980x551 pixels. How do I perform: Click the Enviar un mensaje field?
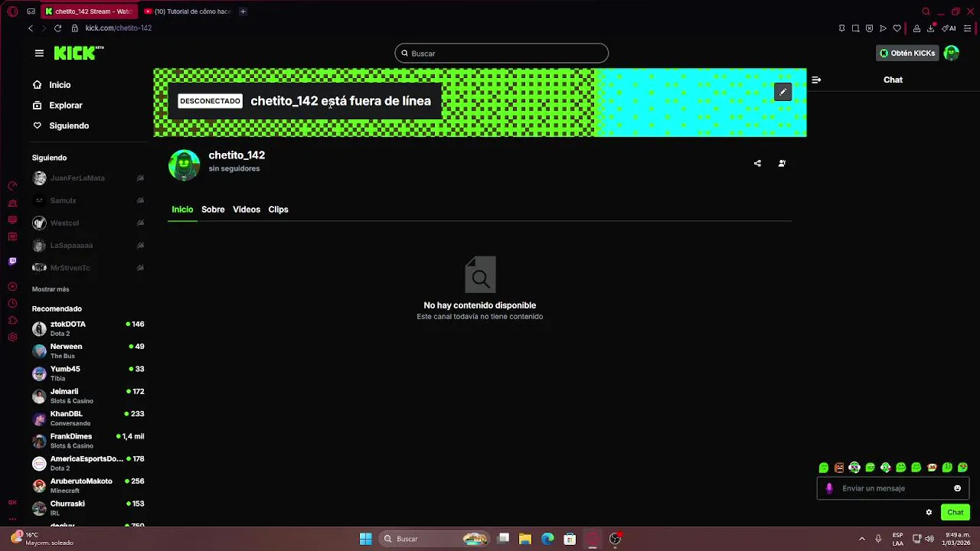coord(893,488)
